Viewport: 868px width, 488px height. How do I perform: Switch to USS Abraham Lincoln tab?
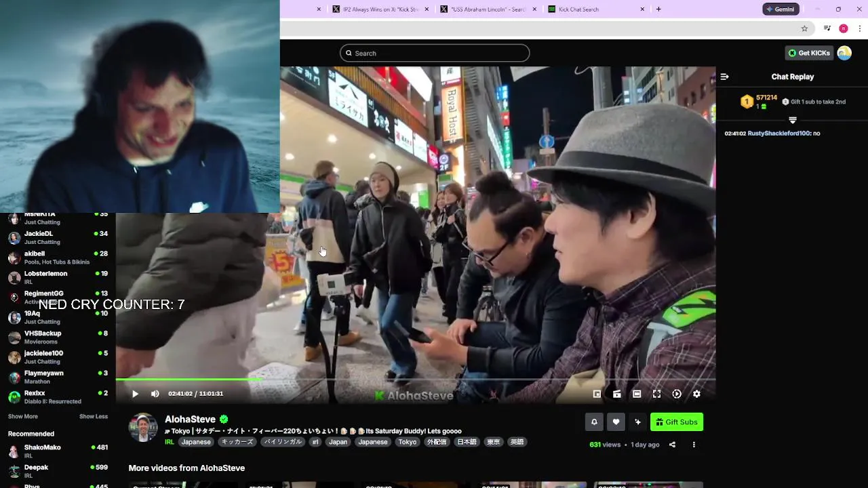coord(487,9)
